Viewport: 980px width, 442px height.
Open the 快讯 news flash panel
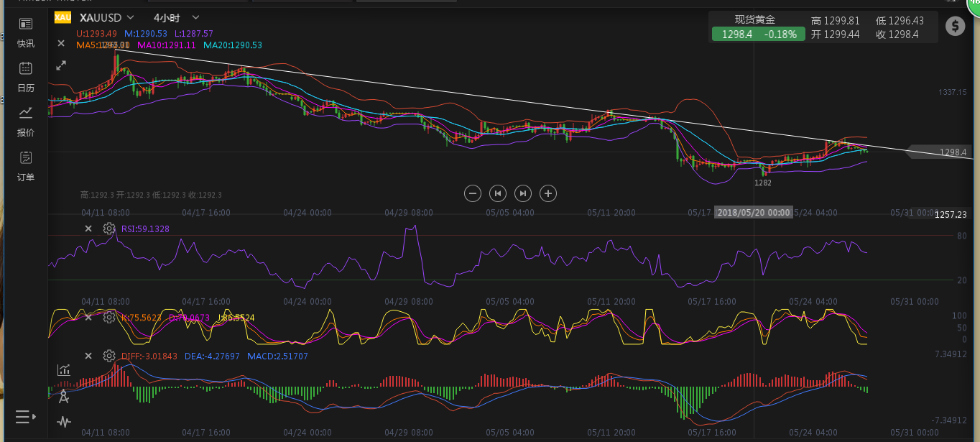click(x=26, y=32)
